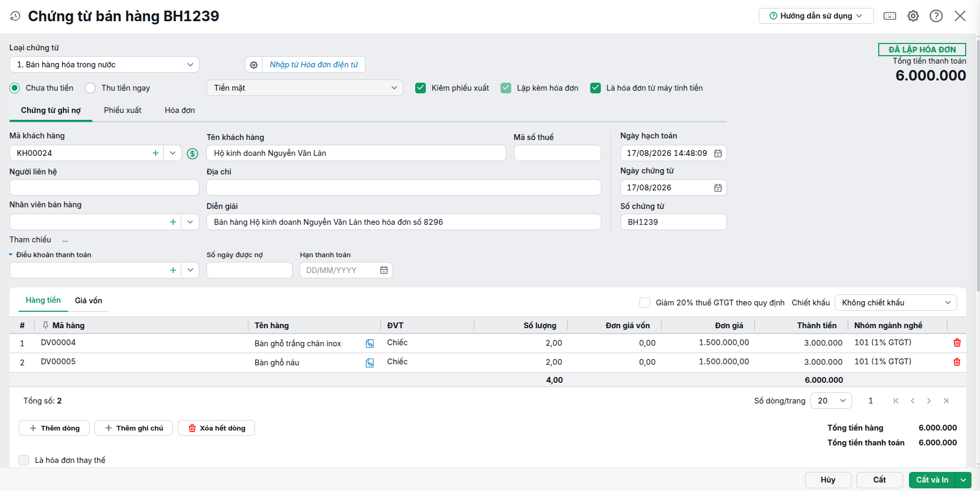This screenshot has height=491, width=980.
Task: Add new customer with plus icon
Action: click(155, 153)
